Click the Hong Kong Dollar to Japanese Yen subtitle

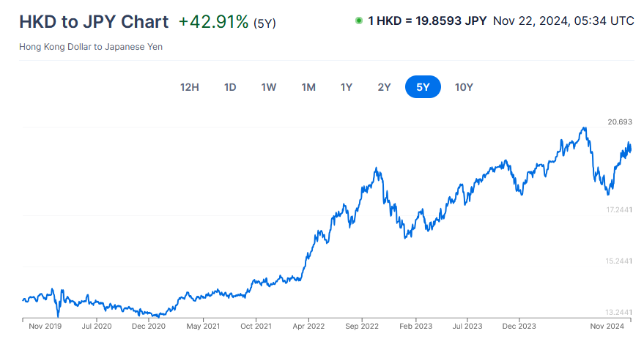[x=92, y=47]
